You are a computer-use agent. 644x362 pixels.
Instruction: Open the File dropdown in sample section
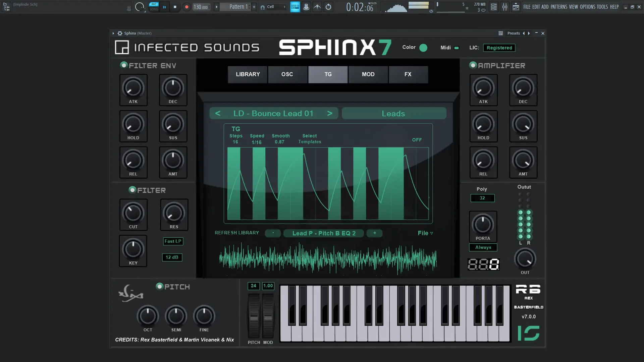(x=425, y=233)
